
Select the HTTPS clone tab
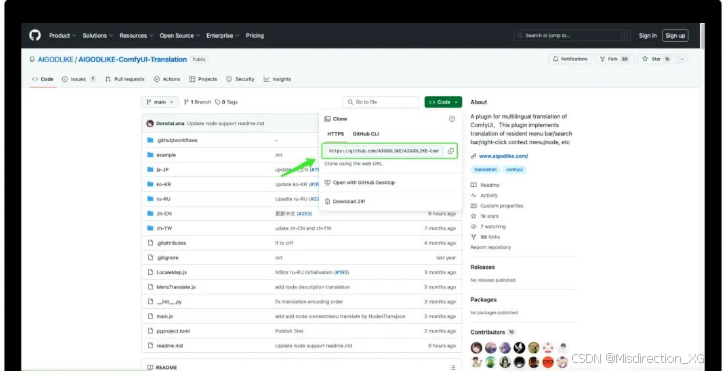(336, 134)
